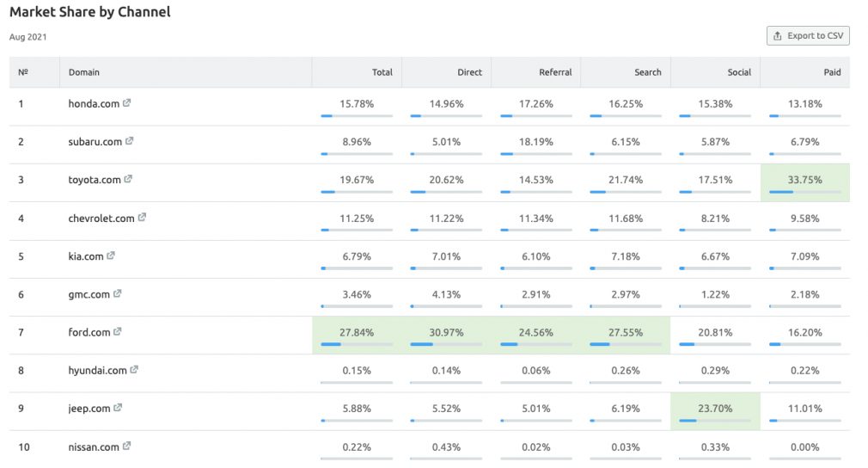Click subaru.com Direct value 5.01%

pyautogui.click(x=446, y=142)
